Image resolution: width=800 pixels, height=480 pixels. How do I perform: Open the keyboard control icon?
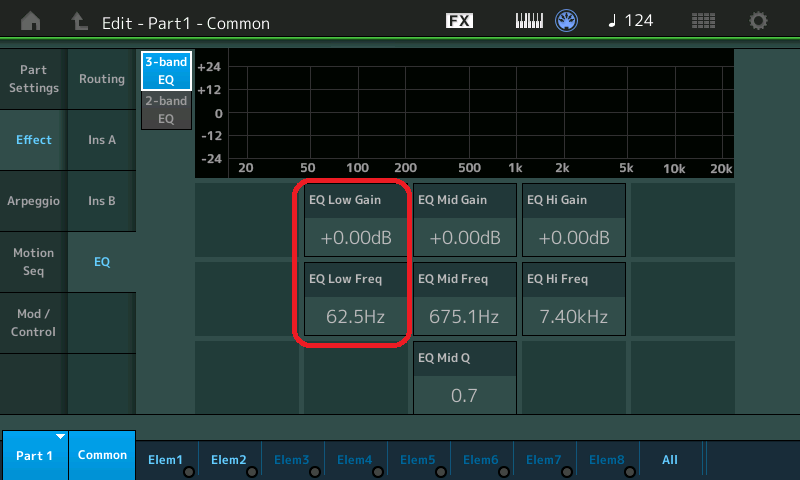(529, 21)
